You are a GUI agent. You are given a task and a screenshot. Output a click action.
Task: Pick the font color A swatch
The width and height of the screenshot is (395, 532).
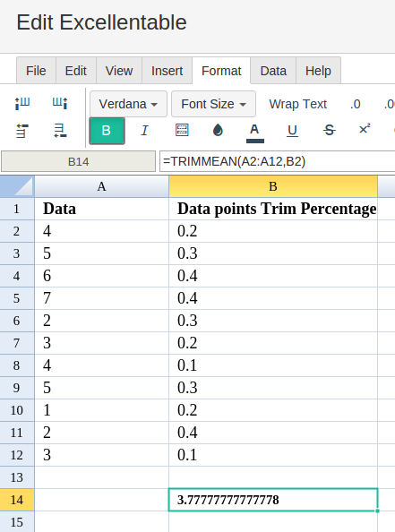click(255, 133)
